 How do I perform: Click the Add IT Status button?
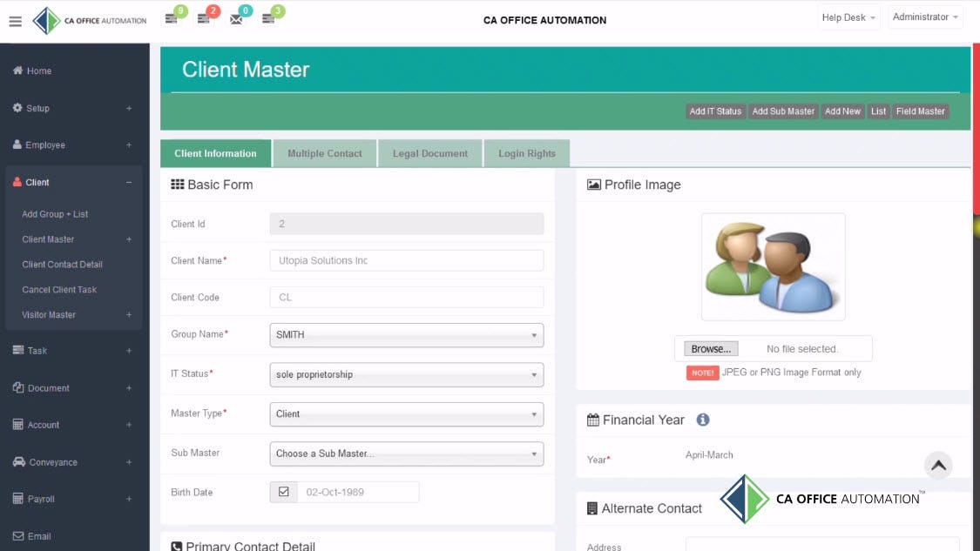(x=715, y=111)
